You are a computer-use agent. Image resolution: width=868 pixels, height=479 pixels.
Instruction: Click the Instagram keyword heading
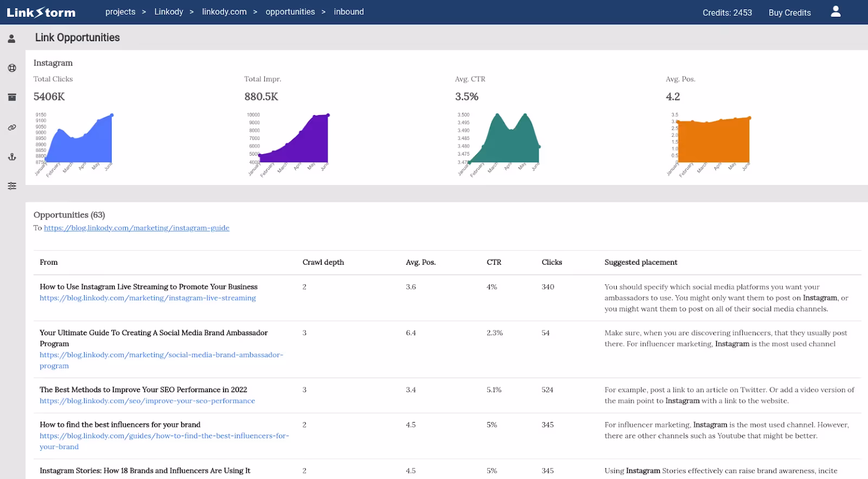point(53,63)
